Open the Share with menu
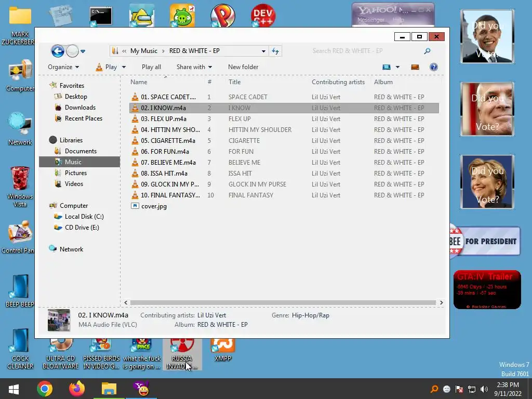 194,67
